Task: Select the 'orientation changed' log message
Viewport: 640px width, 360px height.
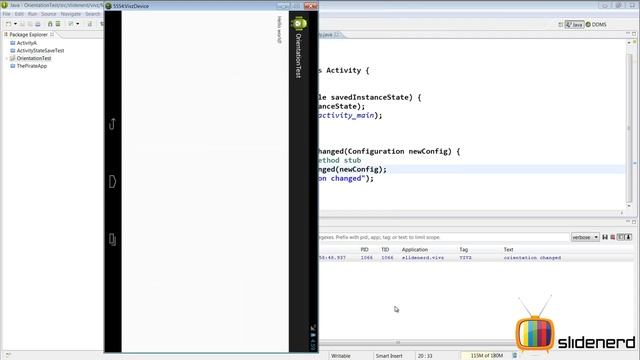Action: pos(532,258)
